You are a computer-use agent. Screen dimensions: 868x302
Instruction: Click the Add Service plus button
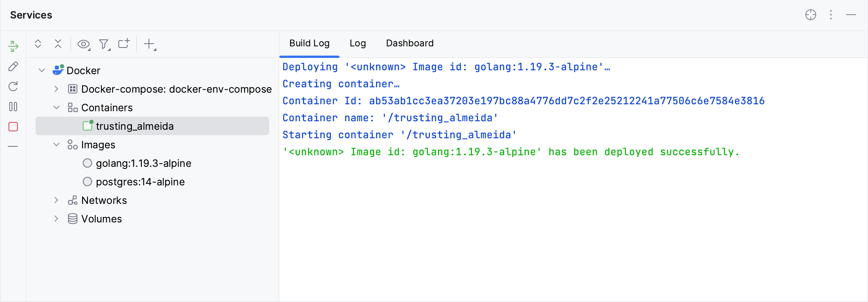point(149,44)
